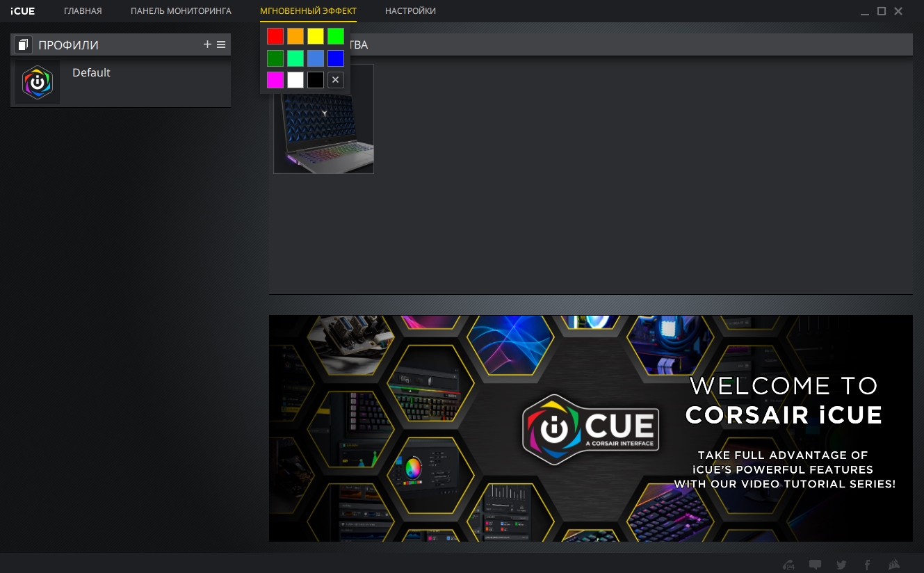Screen dimensions: 924x573
Task: Click the Corsair sails logo icon
Action: click(x=895, y=565)
